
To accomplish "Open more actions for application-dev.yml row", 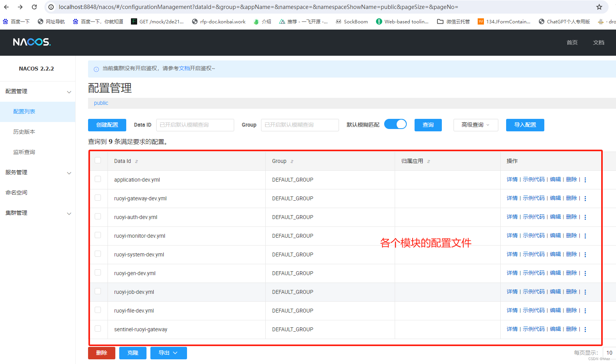I will point(585,180).
